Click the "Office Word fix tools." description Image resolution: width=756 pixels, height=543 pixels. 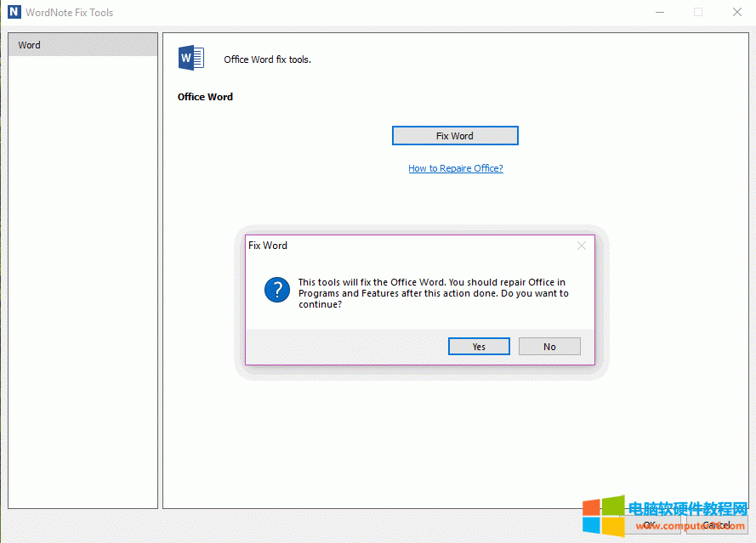pyautogui.click(x=267, y=59)
